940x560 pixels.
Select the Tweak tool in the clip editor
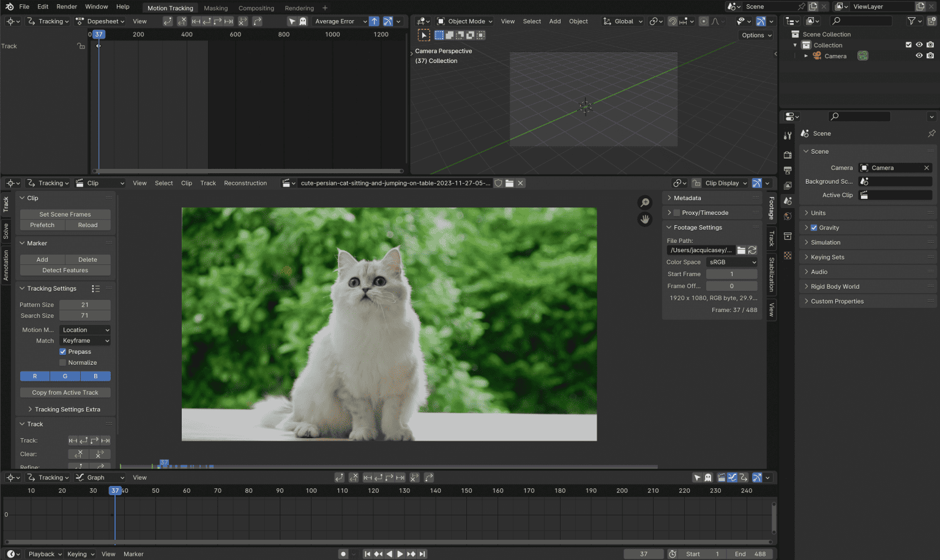pyautogui.click(x=424, y=35)
